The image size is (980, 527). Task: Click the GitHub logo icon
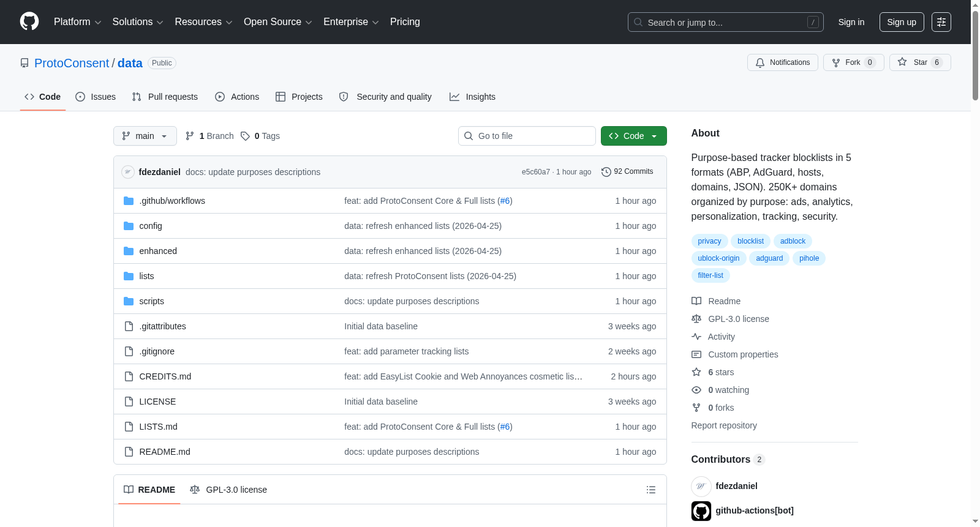pyautogui.click(x=29, y=22)
